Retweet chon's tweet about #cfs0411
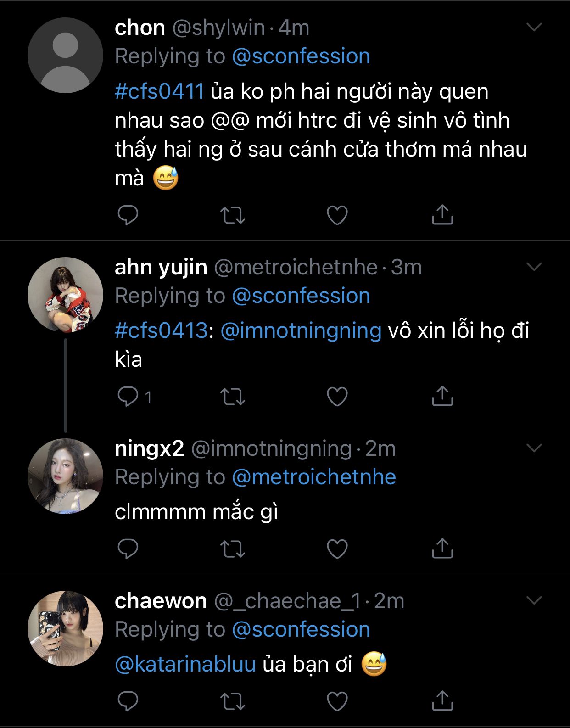 (x=232, y=215)
